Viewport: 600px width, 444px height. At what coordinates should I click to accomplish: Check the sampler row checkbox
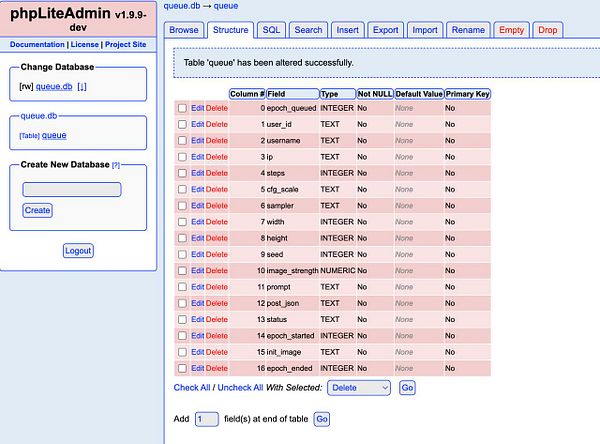click(x=182, y=206)
